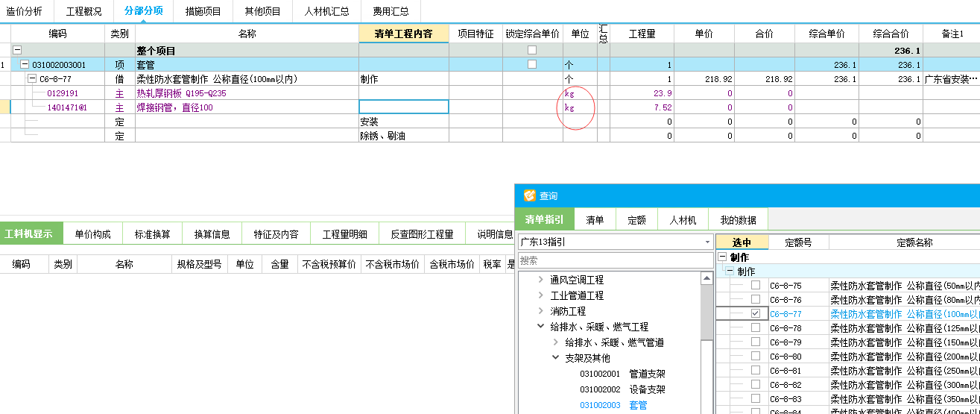
Task: Open the 人材机汇总 tab
Action: click(326, 11)
